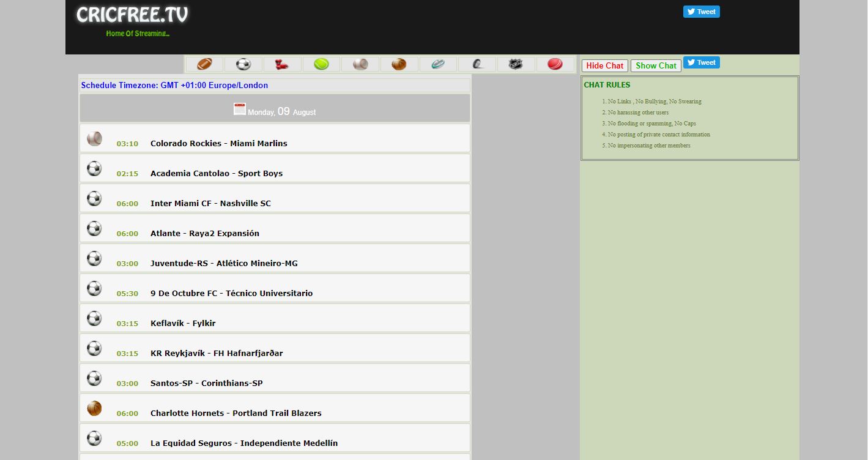Open Keflavík - Fylkir match link

183,323
